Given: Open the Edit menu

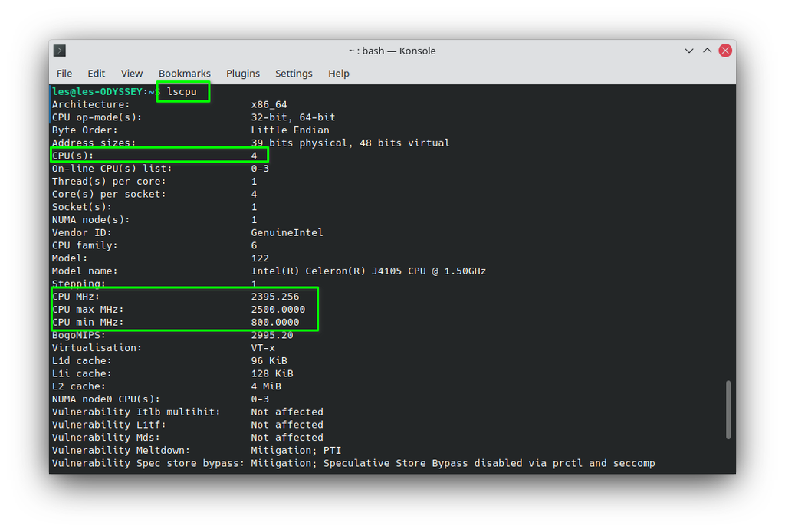Looking at the screenshot, I should click(x=96, y=74).
